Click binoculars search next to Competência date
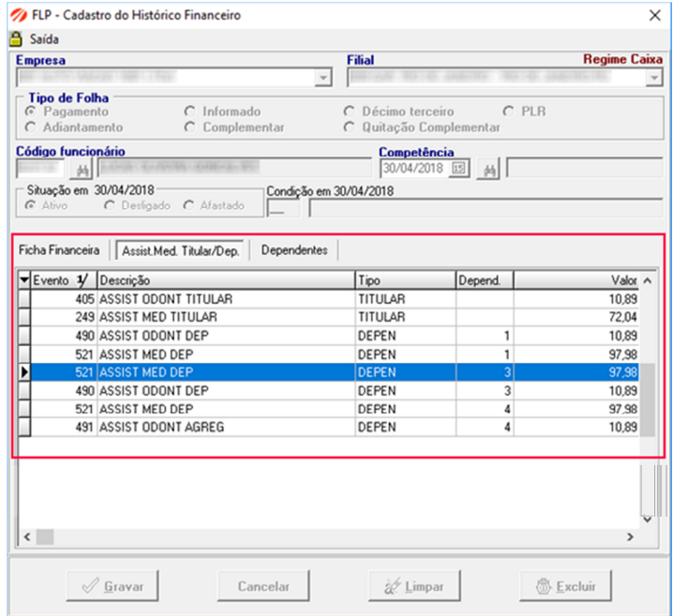The width and height of the screenshot is (673, 616). coord(489,169)
